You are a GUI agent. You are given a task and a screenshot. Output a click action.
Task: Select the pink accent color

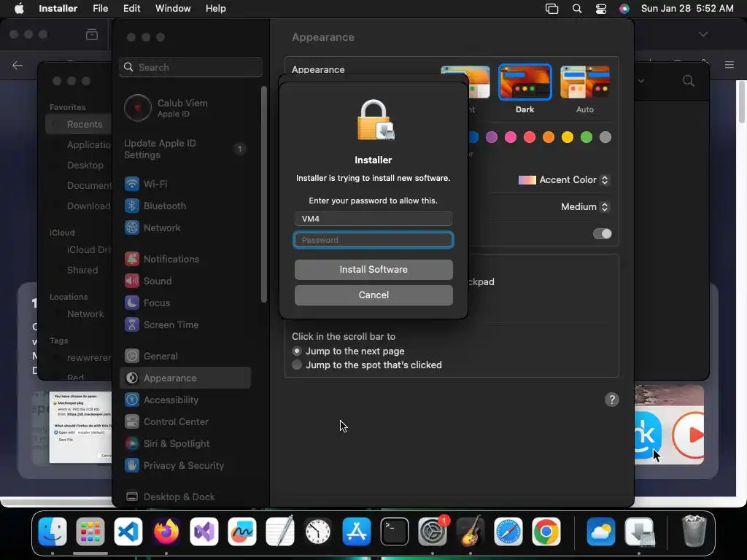tap(511, 138)
